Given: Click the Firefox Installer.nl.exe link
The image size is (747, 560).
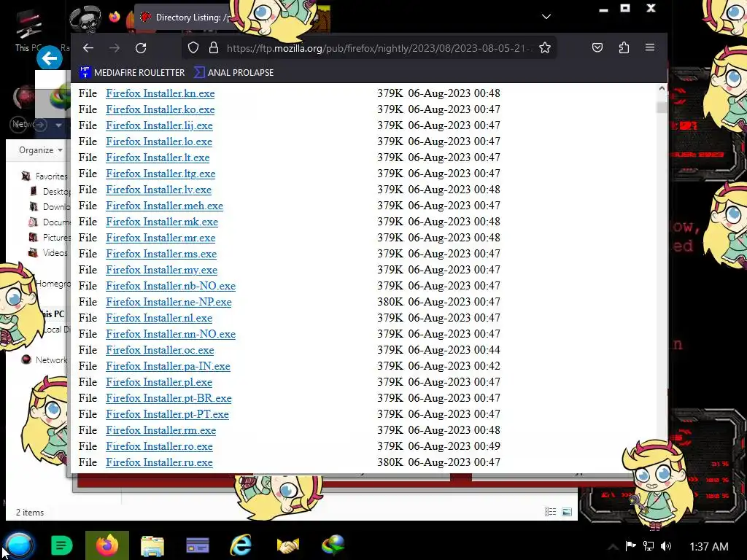Looking at the screenshot, I should 159,318.
